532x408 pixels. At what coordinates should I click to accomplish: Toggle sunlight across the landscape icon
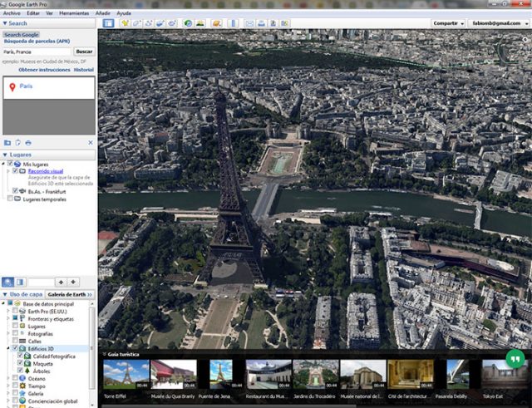(200, 23)
